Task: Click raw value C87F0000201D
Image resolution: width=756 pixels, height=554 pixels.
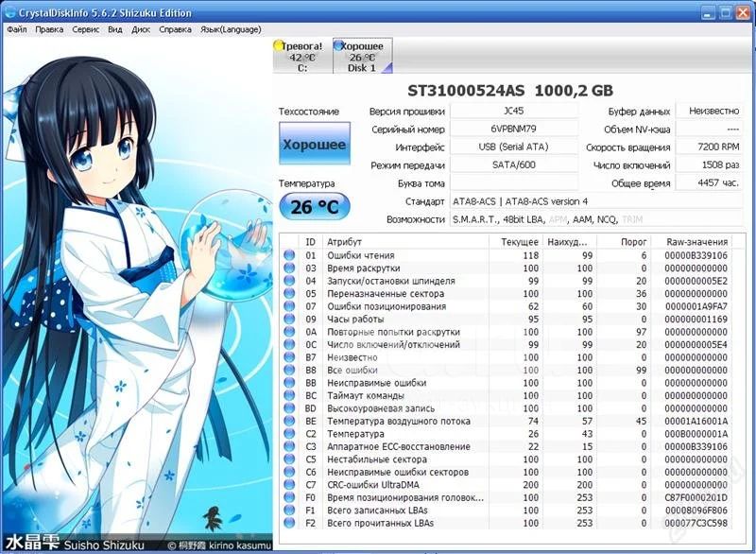Action: coord(696,497)
